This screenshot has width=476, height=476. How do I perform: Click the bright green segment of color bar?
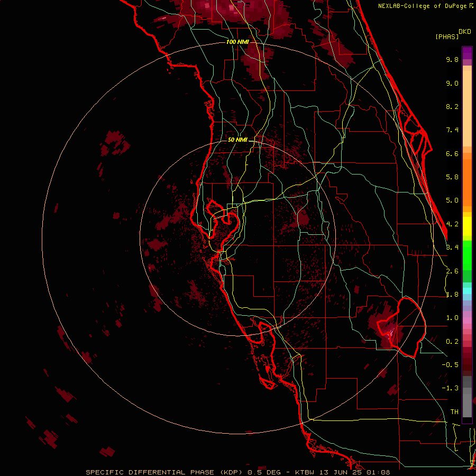point(467,255)
